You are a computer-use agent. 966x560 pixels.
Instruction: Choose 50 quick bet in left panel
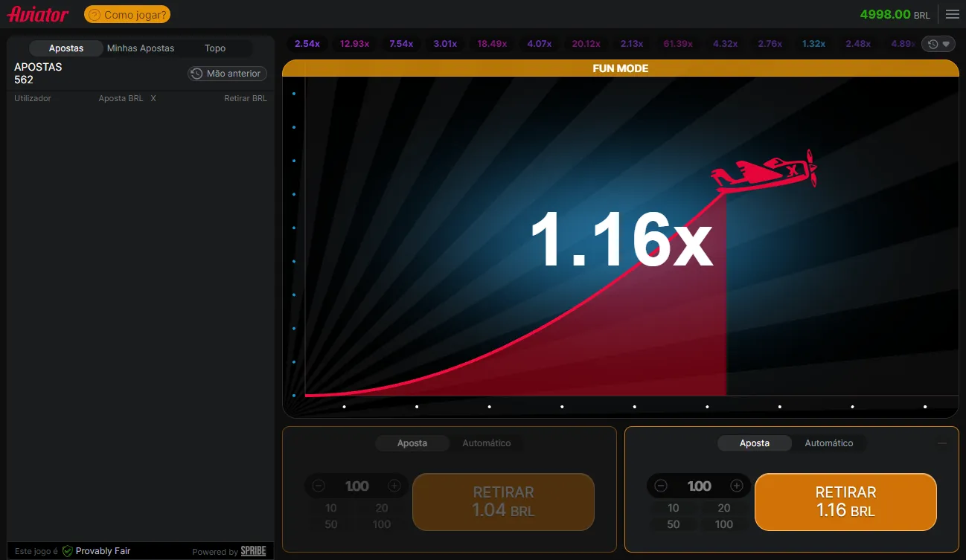point(331,524)
